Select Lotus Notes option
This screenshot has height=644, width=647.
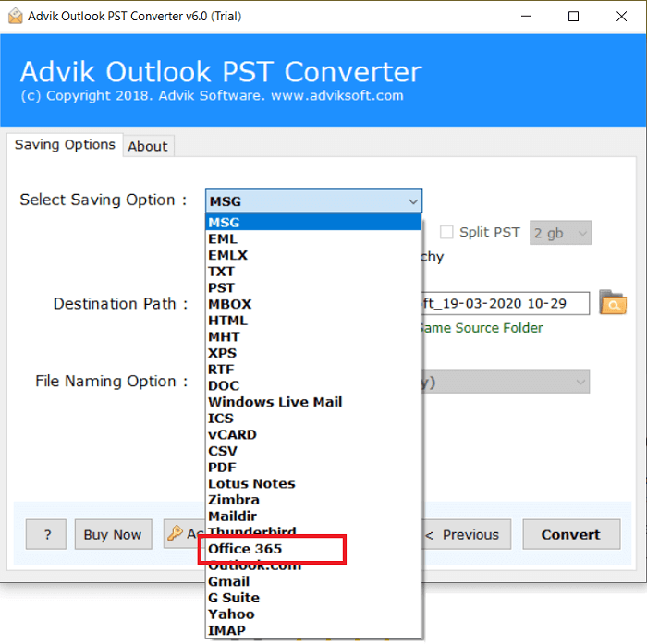313,483
